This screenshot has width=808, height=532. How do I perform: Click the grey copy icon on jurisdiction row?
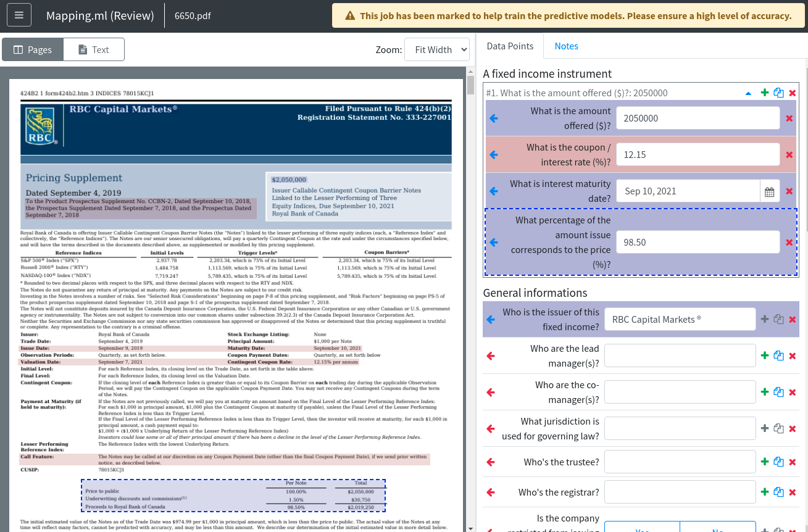pos(779,428)
